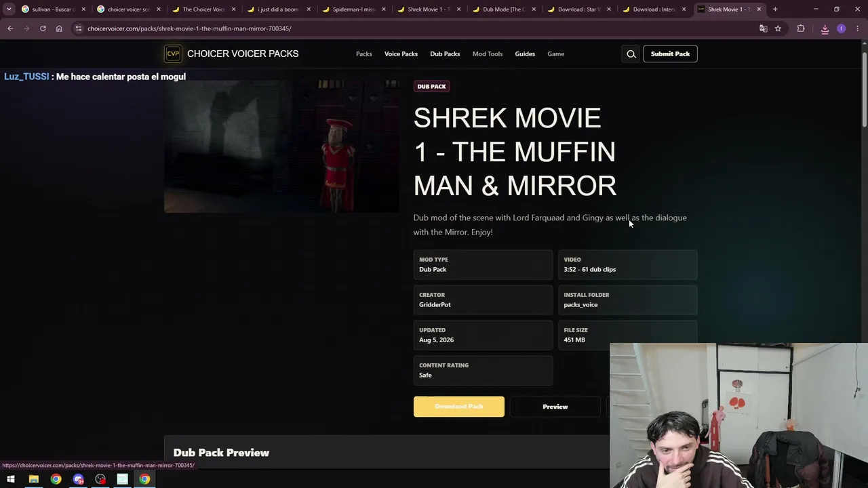The width and height of the screenshot is (868, 488).
Task: Expand the tab search dropdown
Action: tap(9, 9)
